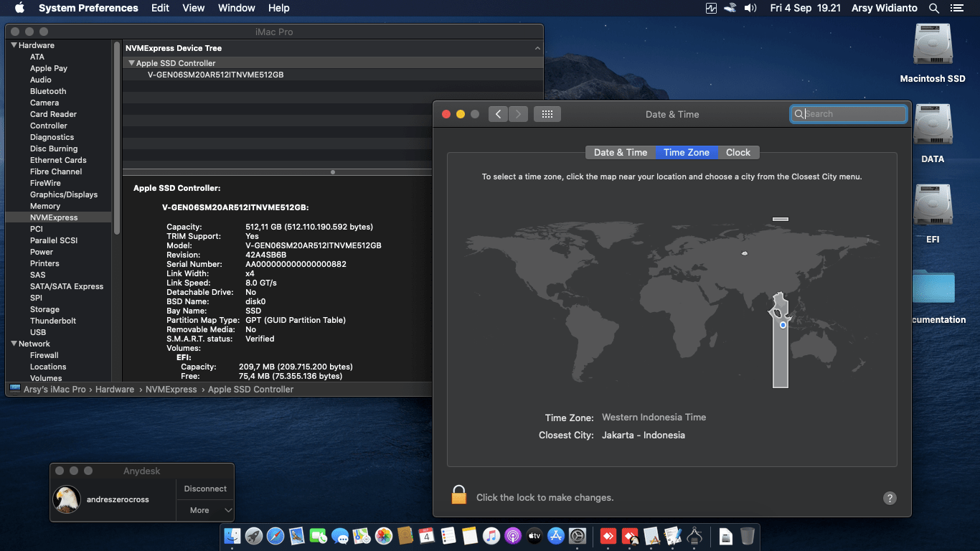Collapse the Network section in the sidebar
Screen dimensions: 980x551
pos(13,344)
